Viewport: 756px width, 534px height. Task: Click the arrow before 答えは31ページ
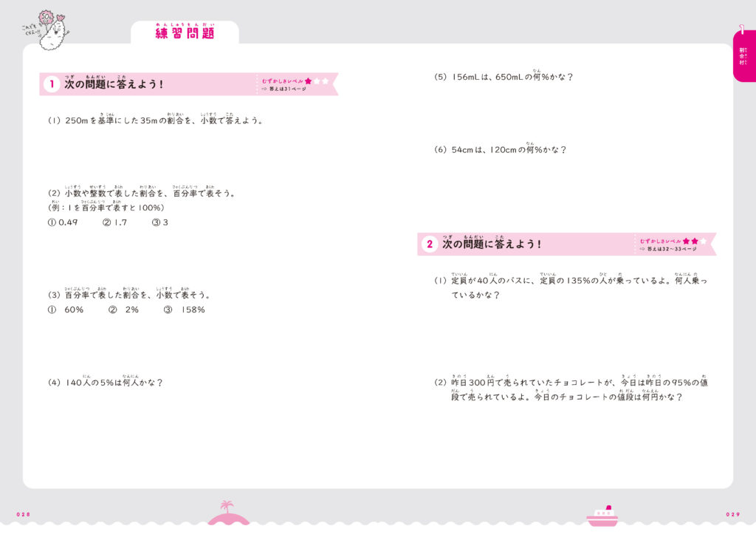(x=264, y=89)
